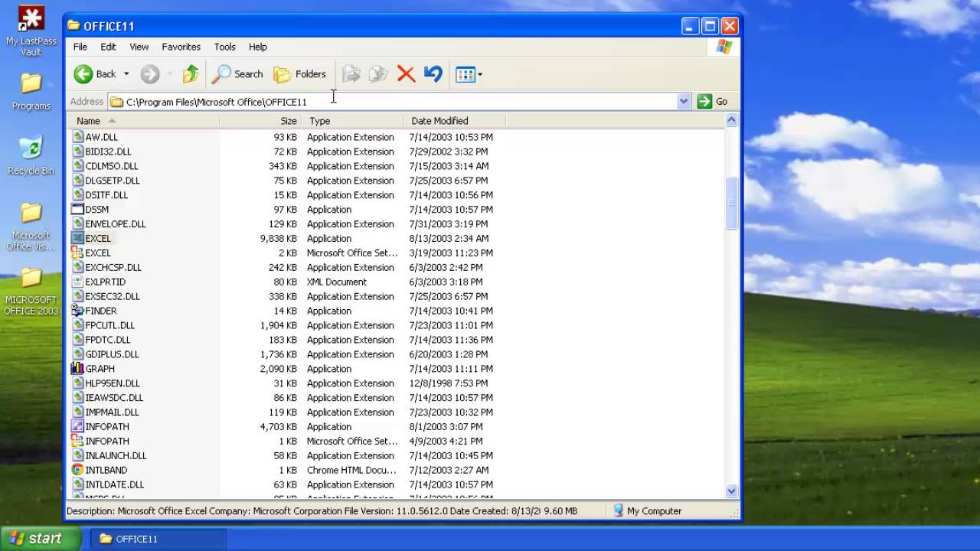Open the Edit menu

coord(109,47)
